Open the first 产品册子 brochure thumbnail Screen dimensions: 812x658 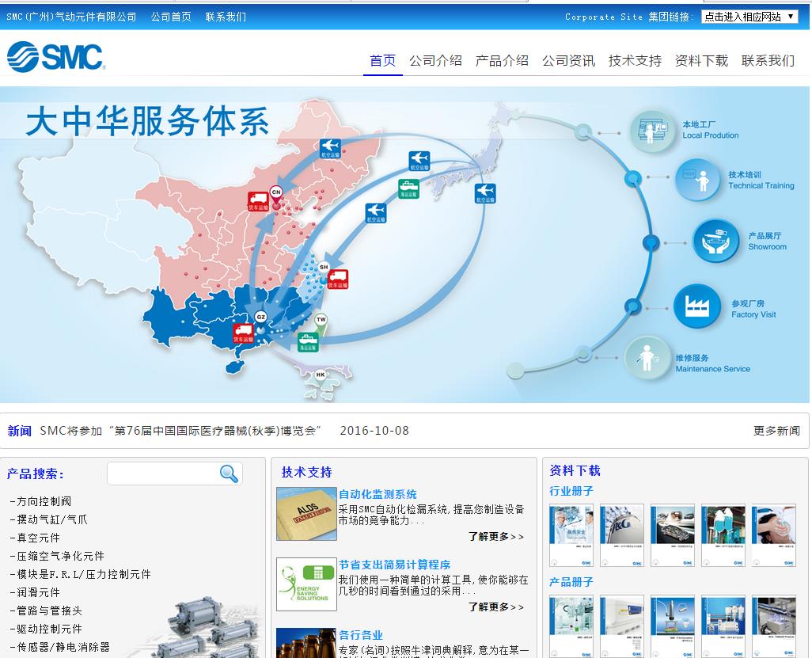tap(571, 626)
